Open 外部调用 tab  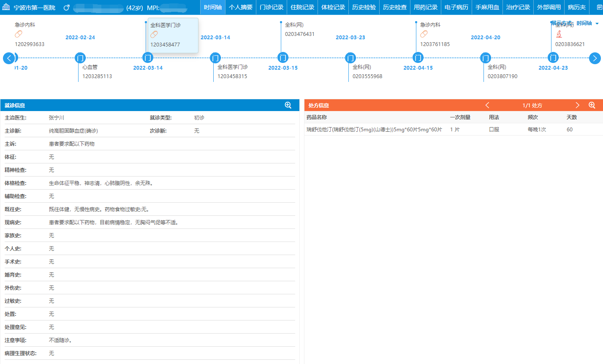point(549,7)
